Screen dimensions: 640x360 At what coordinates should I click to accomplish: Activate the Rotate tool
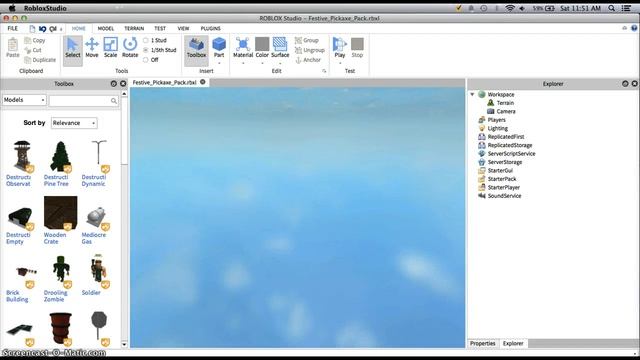130,48
